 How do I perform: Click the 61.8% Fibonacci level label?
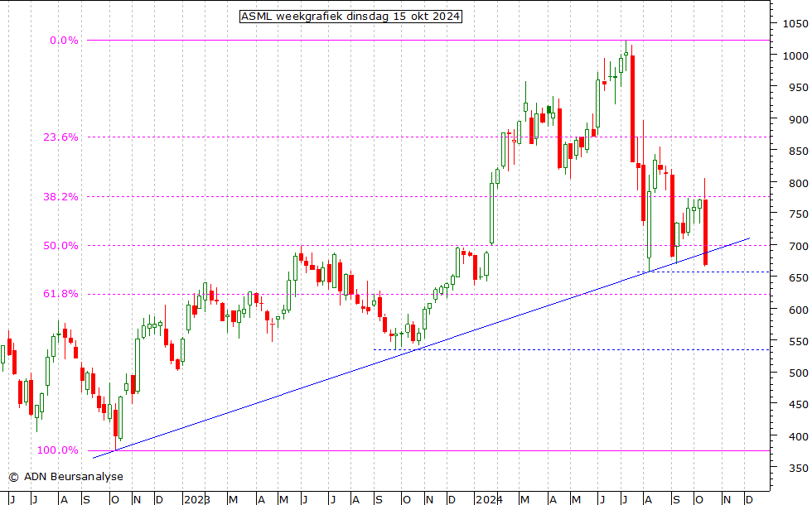60,293
